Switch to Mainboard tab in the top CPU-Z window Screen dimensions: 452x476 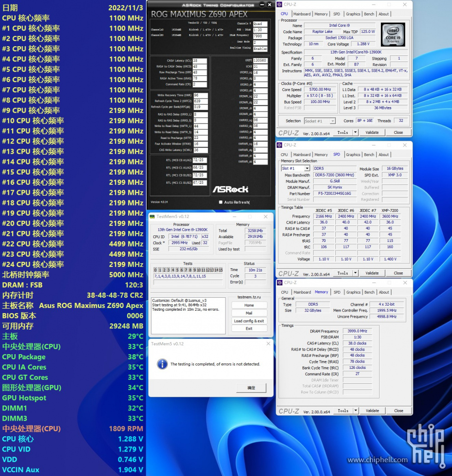(302, 14)
